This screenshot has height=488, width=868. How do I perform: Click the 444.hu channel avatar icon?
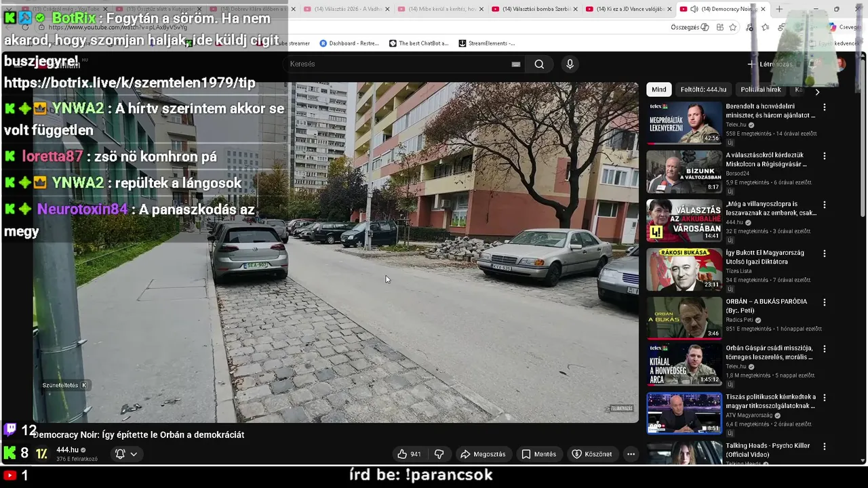(x=42, y=454)
